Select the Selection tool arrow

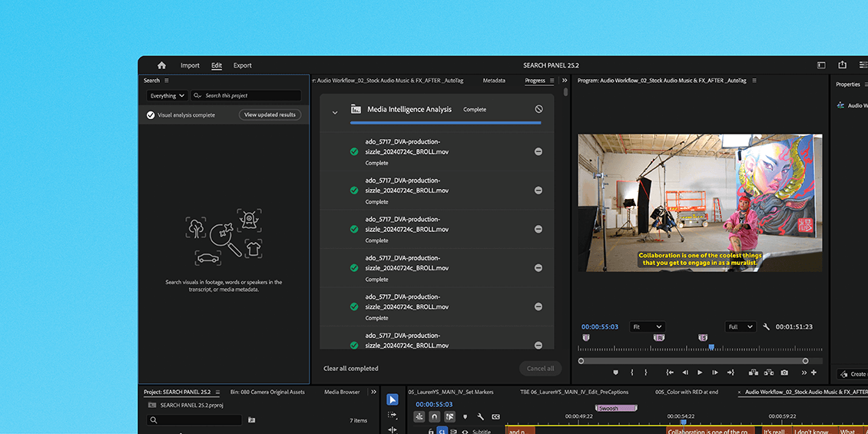[393, 399]
